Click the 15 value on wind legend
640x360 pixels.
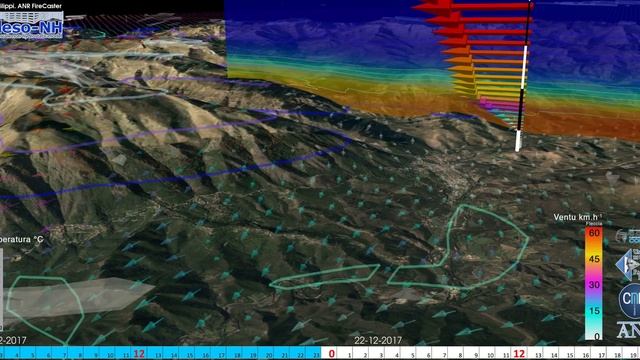tap(594, 311)
